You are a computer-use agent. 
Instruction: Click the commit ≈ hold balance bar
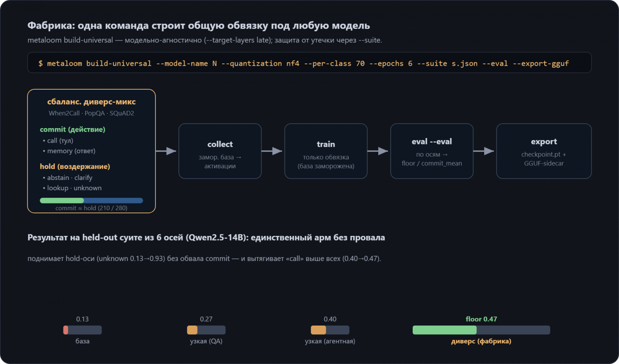pyautogui.click(x=91, y=201)
